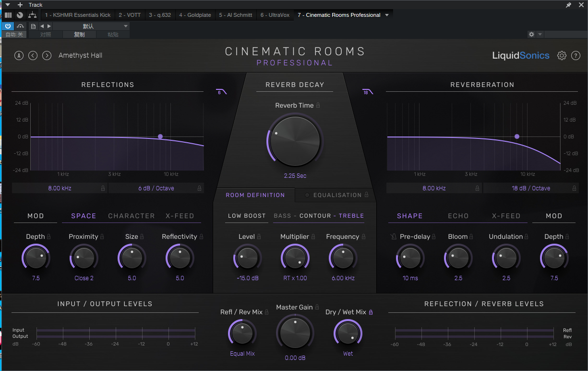Select the reverberation ECHO tab
This screenshot has height=371, width=588.
point(458,216)
